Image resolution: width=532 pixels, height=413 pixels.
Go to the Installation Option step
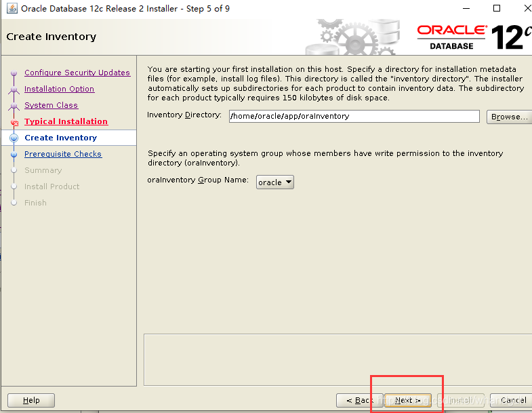pos(59,89)
